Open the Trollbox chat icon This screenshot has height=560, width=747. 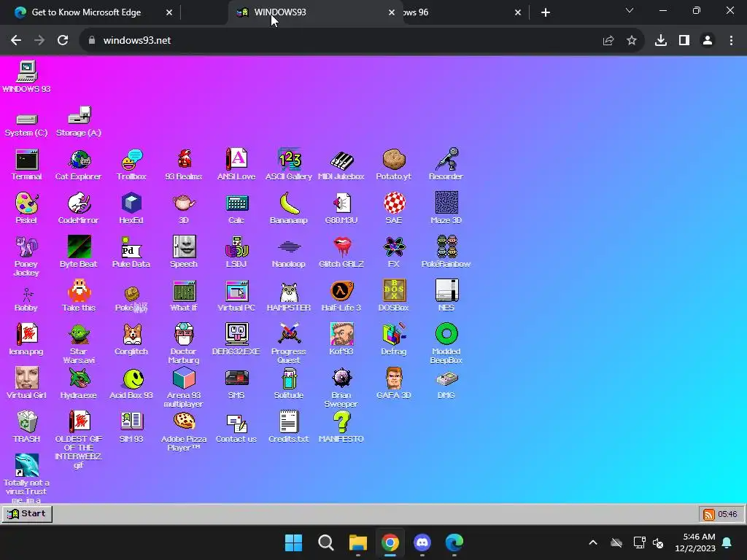[x=131, y=165]
